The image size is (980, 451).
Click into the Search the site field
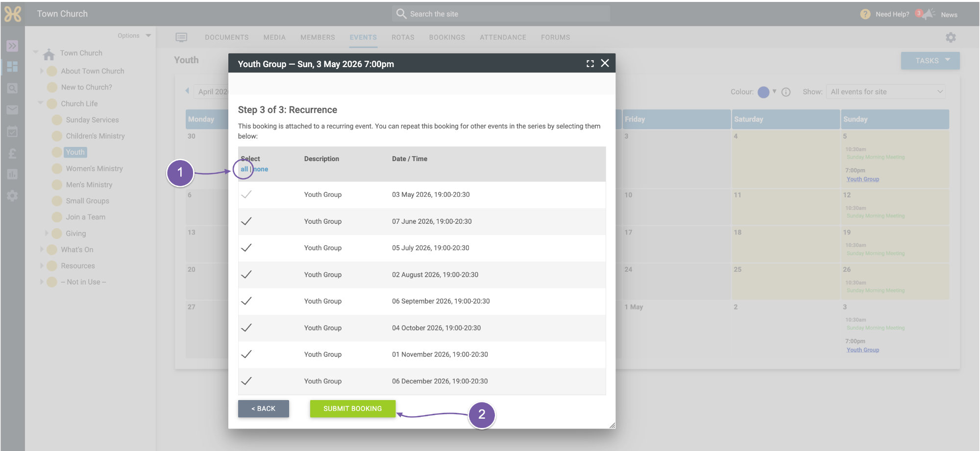(x=501, y=14)
